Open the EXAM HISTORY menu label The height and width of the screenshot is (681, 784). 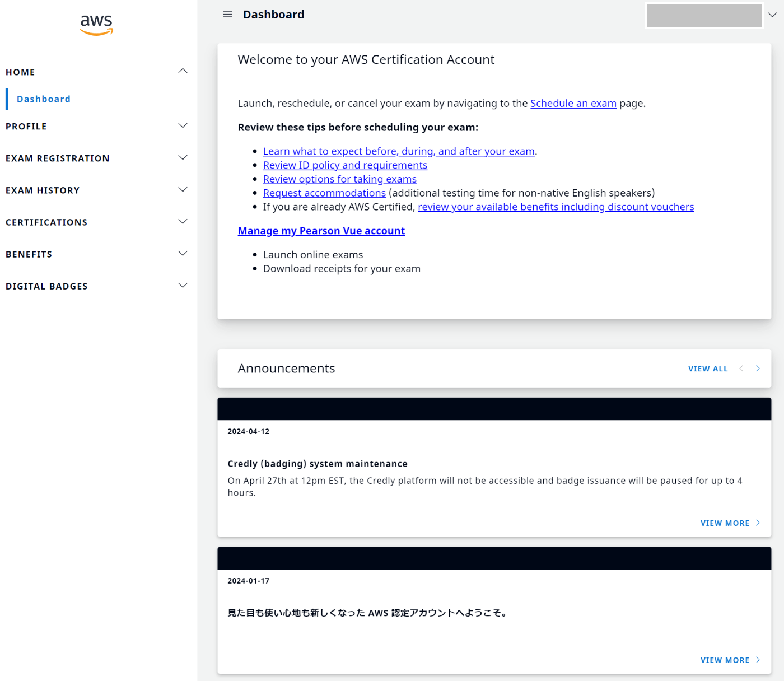pos(43,190)
